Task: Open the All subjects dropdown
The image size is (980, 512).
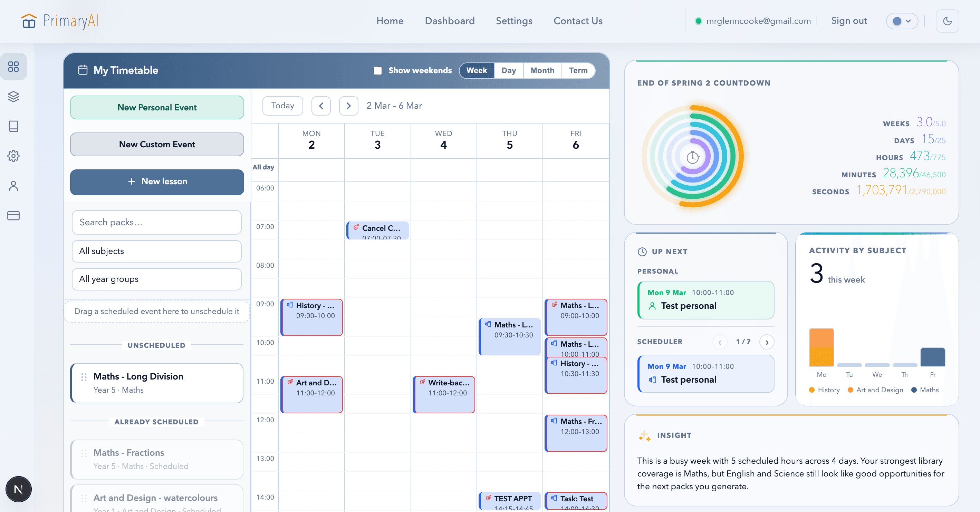Action: pos(156,251)
